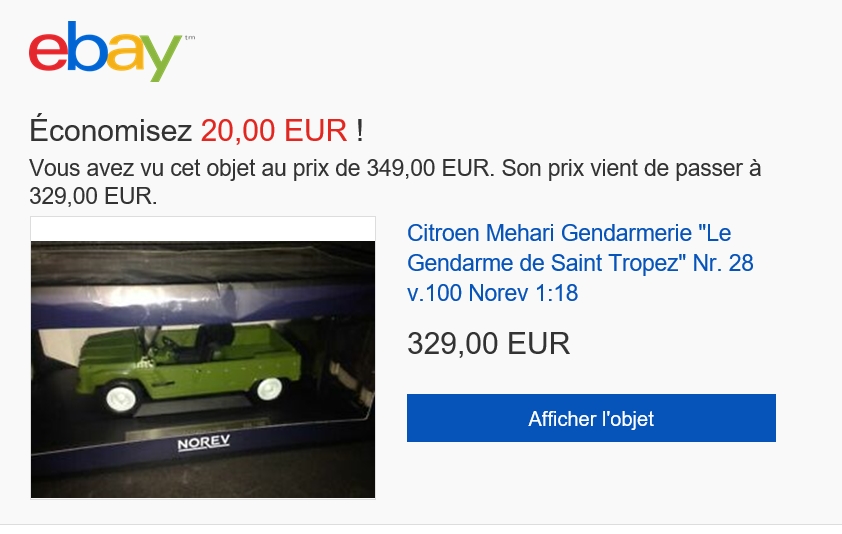Click "Norev 1:18" in the item title

[523, 293]
